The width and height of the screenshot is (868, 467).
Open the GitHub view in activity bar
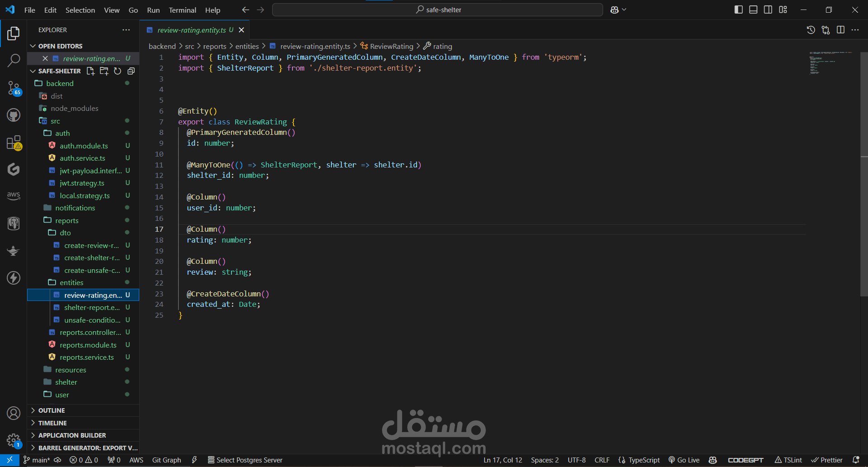pyautogui.click(x=14, y=115)
